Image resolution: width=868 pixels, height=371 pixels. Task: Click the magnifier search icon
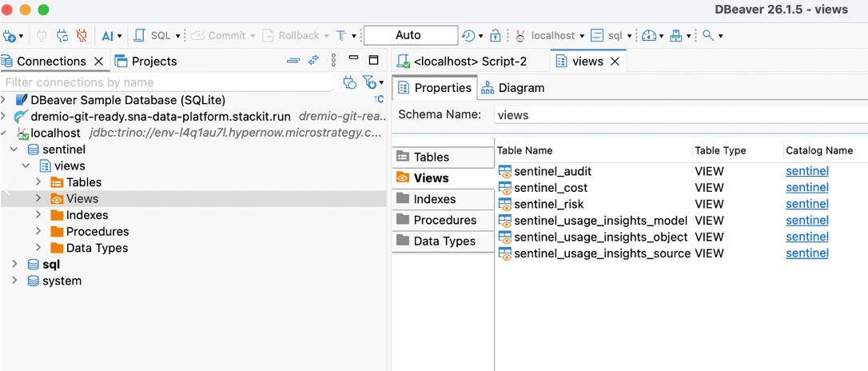click(708, 36)
